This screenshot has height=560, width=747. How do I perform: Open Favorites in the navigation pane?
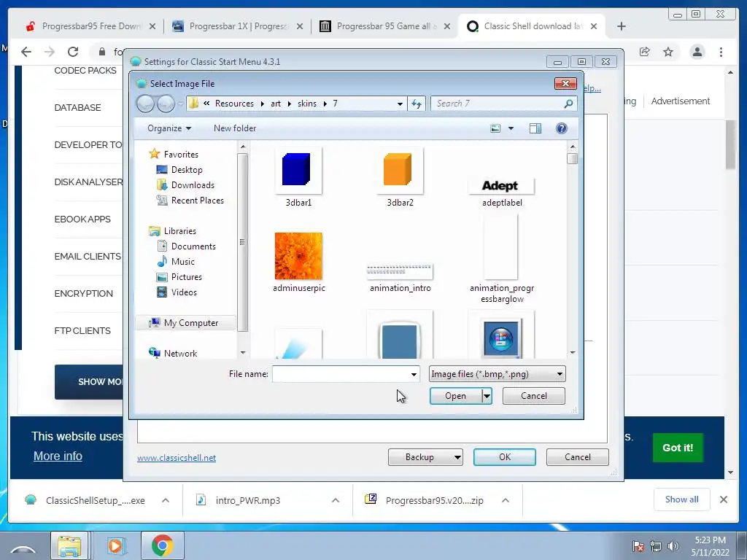(x=181, y=155)
